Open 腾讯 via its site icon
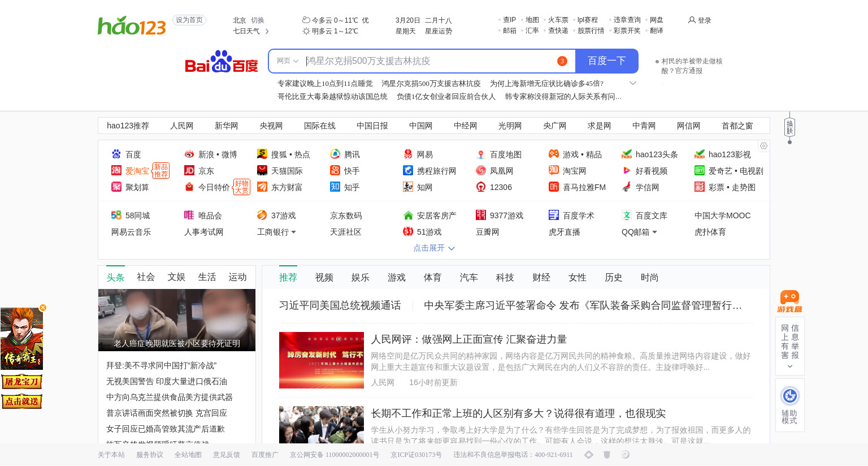Screen dimensions: 868x466 [x=335, y=154]
